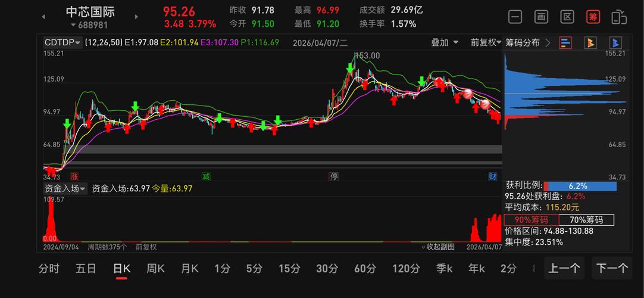The width and height of the screenshot is (644, 298).
Task: Click the 2024/09/04 start date label
Action: [x=61, y=247]
